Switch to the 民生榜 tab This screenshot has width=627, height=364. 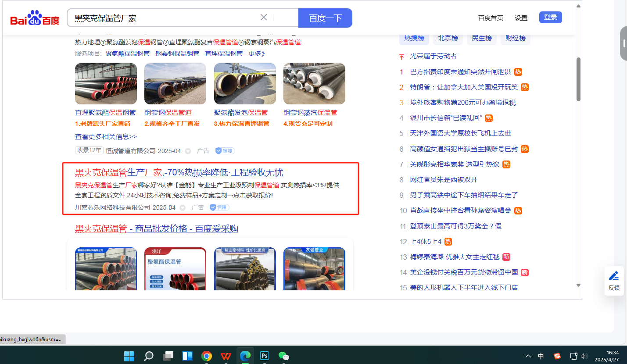click(x=482, y=38)
